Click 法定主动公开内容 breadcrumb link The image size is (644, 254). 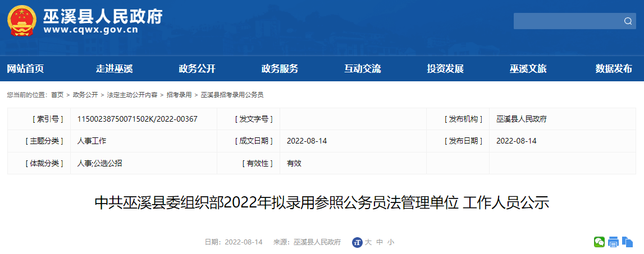tap(133, 95)
